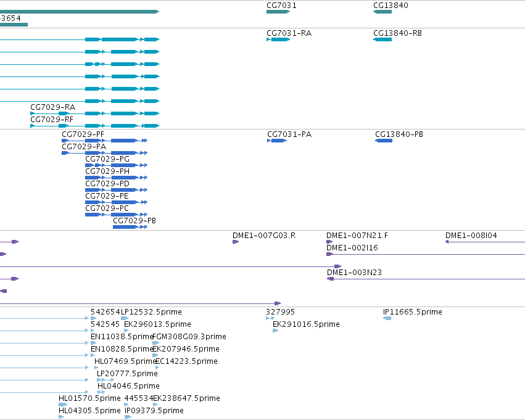Click protein CG7029-PG label

click(107, 159)
